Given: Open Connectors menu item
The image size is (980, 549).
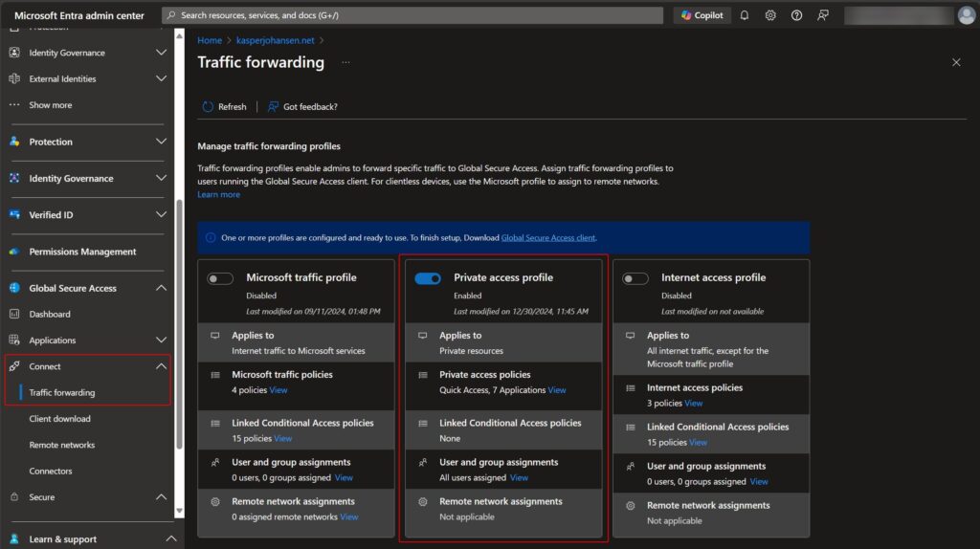Looking at the screenshot, I should click(x=50, y=472).
